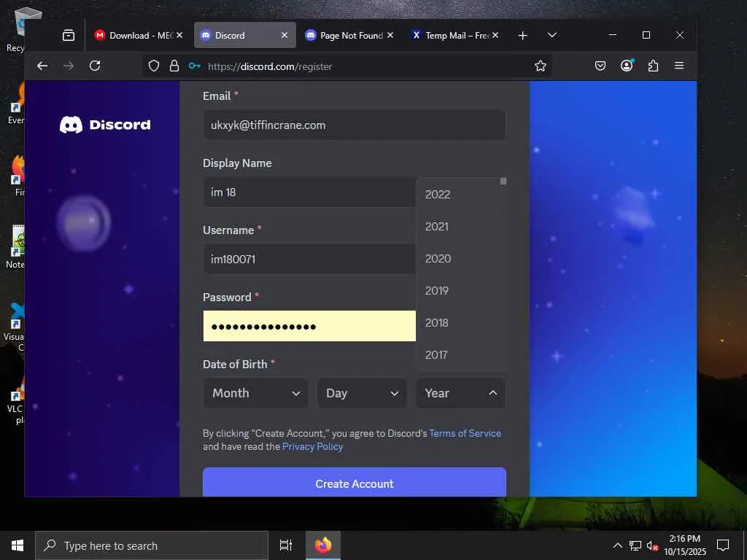Close the Discord tab
Viewport: 747px width, 560px height.
[285, 35]
